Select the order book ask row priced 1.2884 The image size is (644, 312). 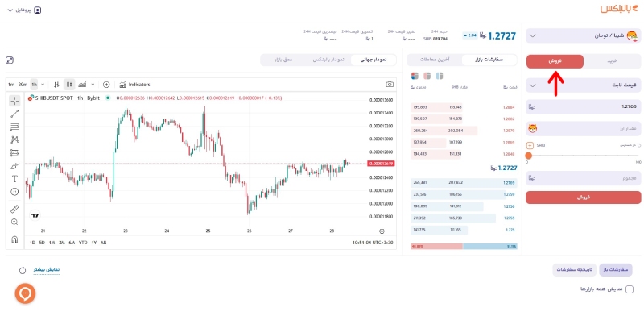464,107
